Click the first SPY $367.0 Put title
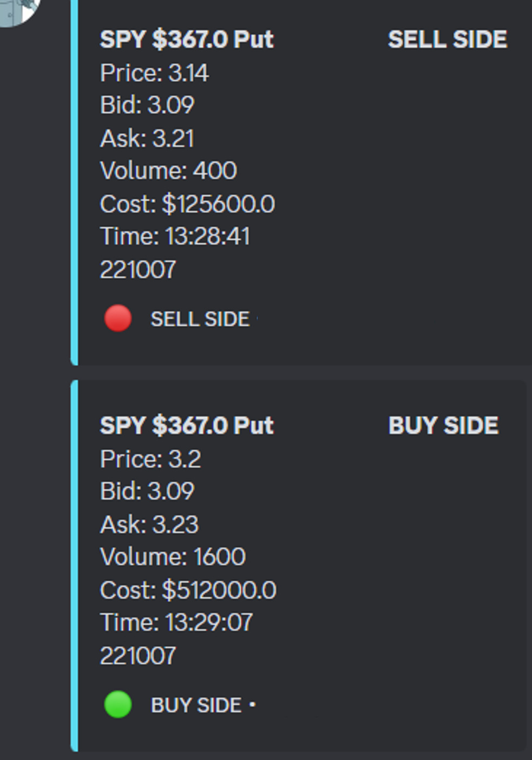Image resolution: width=532 pixels, height=760 pixels. tap(187, 40)
